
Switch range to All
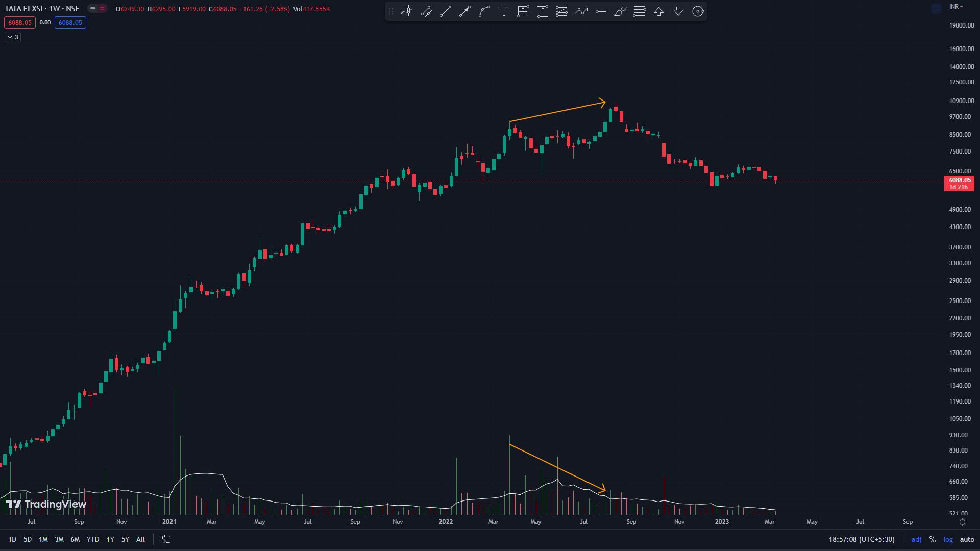pyautogui.click(x=140, y=539)
